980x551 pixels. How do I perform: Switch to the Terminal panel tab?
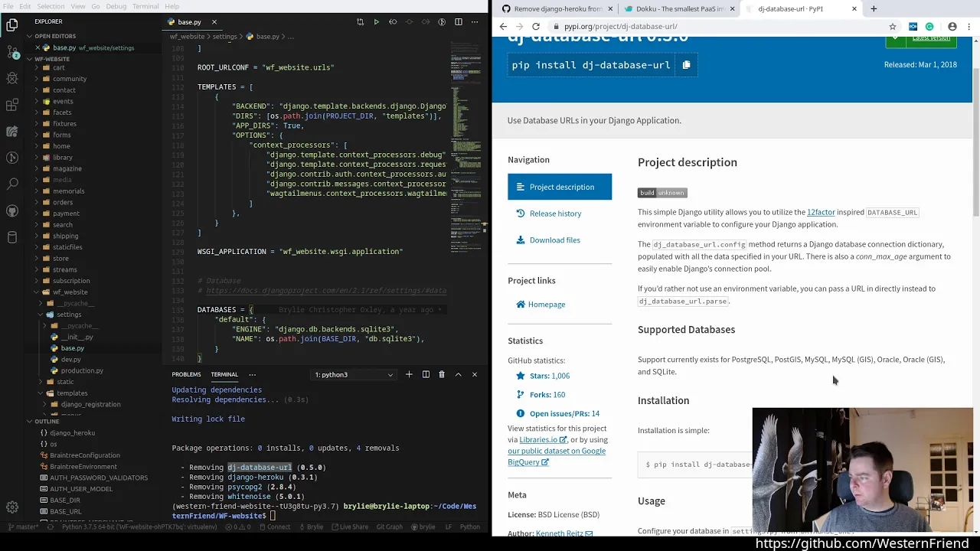pyautogui.click(x=224, y=374)
